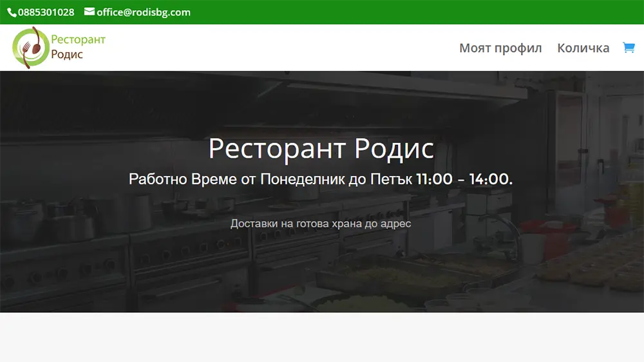Click the Ресторант Родис logo emblem

pyautogui.click(x=31, y=48)
